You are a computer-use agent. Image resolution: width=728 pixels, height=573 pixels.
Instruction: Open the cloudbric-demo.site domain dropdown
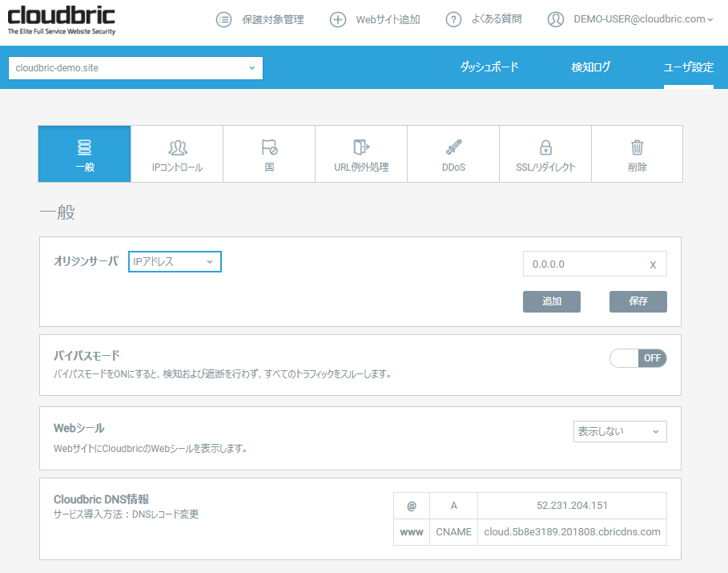click(x=135, y=68)
